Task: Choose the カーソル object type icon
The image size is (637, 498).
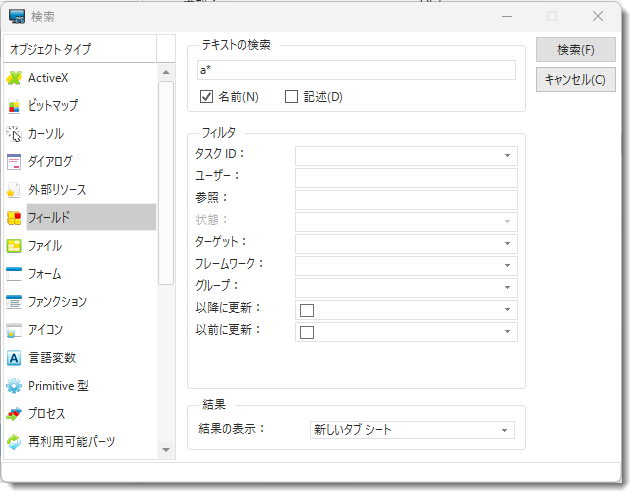Action: (14, 134)
